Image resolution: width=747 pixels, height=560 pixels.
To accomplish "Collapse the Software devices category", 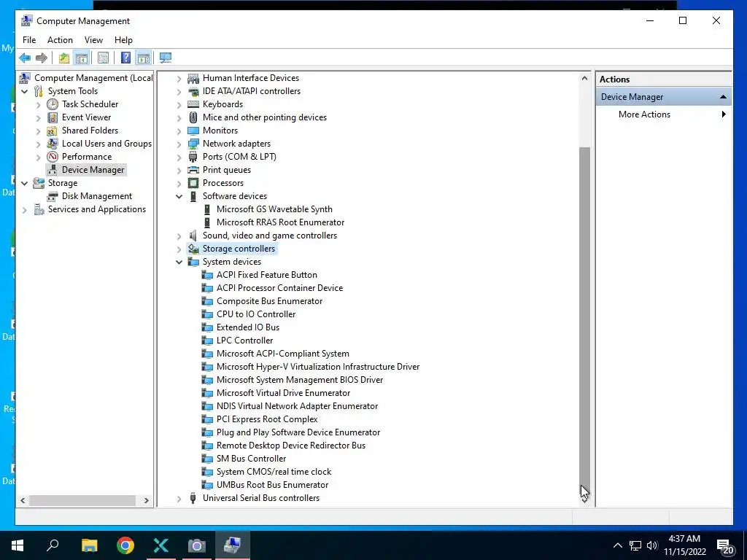I will (179, 196).
